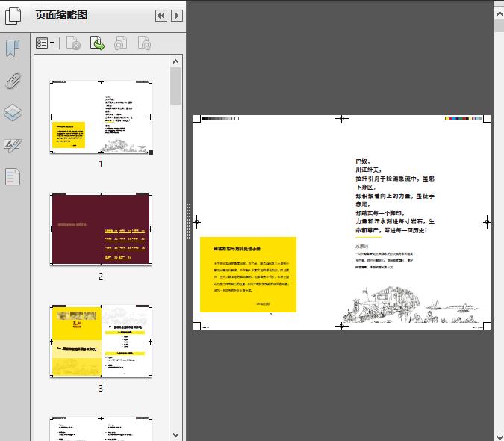
Task: Click thumbnail panel scroll-up arrow
Action: [x=175, y=61]
